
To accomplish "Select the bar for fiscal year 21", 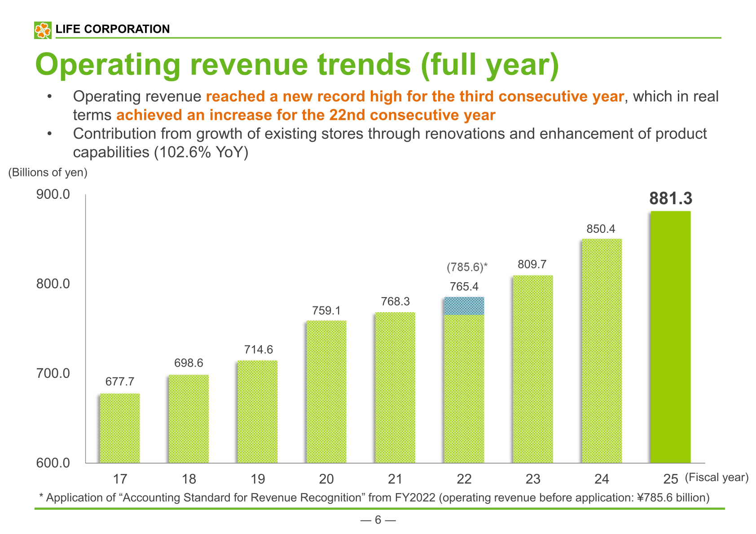I will click(395, 388).
